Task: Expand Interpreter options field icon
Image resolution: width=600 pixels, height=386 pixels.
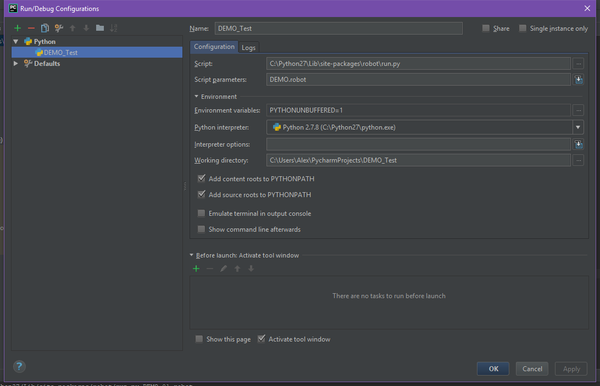Action: (578, 144)
